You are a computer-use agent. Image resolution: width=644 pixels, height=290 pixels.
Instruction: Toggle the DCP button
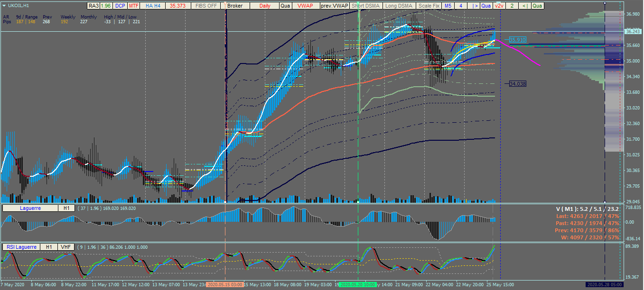click(120, 6)
